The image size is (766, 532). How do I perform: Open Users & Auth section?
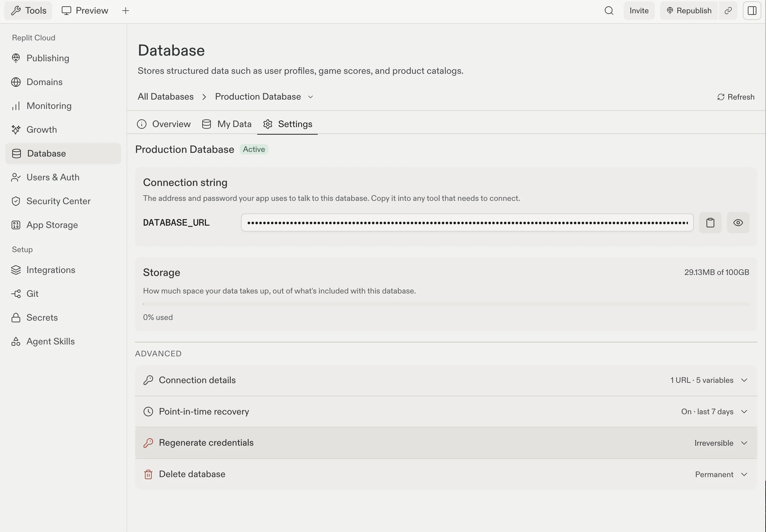point(63,177)
